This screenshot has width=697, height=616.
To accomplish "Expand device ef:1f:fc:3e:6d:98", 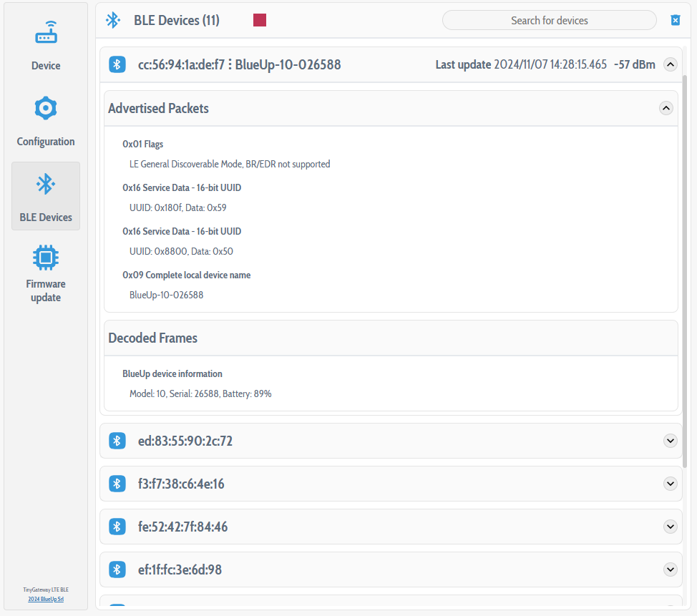I will click(670, 569).
